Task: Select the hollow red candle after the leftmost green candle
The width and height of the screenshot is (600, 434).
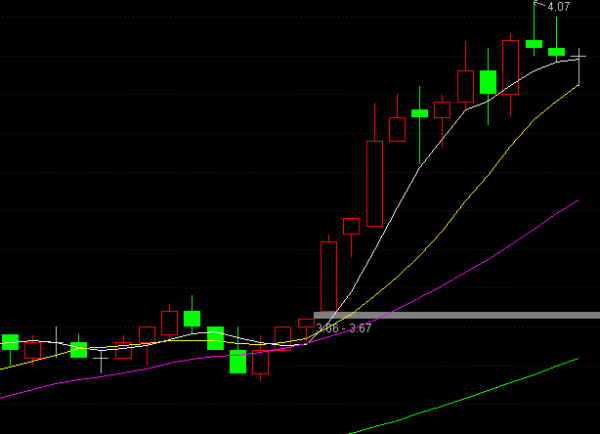Action: point(33,350)
